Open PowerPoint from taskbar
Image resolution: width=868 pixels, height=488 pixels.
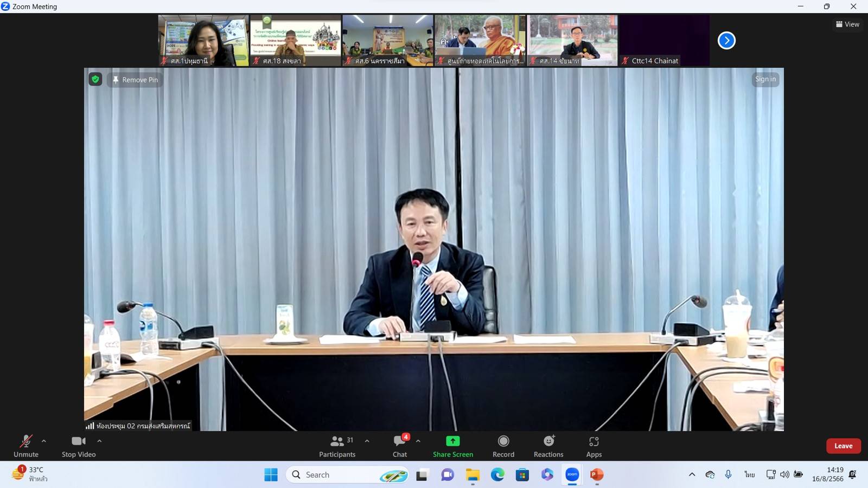point(597,475)
